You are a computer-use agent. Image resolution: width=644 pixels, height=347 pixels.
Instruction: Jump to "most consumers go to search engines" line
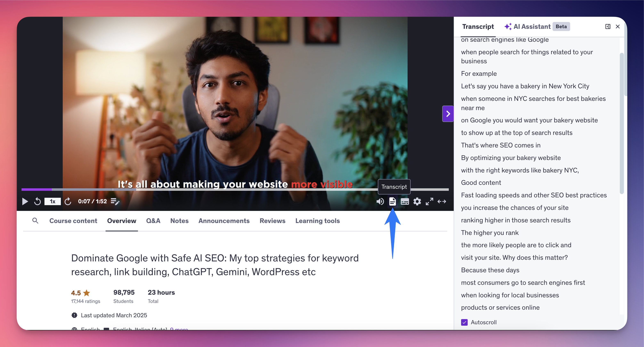[x=523, y=283]
